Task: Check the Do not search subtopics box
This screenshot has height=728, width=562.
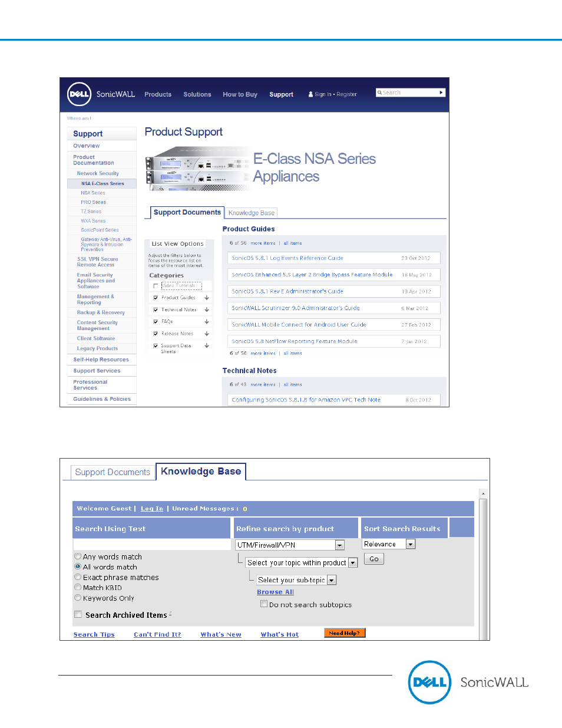Action: [264, 604]
